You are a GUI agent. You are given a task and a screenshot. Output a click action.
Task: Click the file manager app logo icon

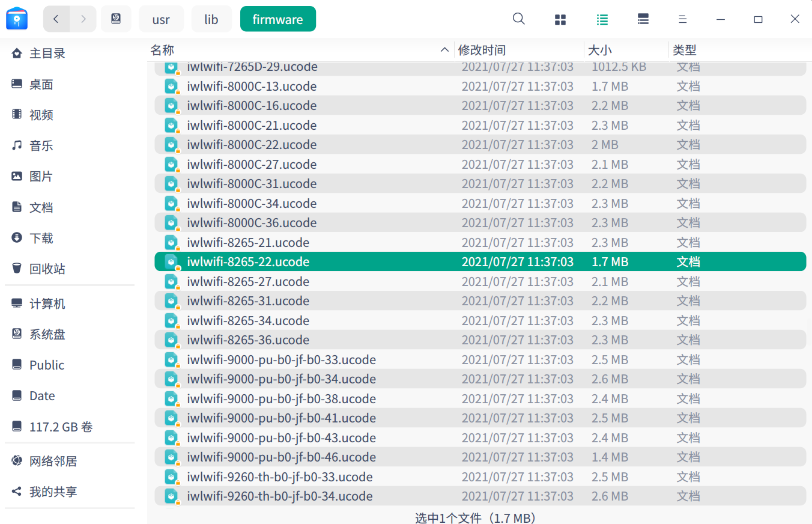click(17, 19)
